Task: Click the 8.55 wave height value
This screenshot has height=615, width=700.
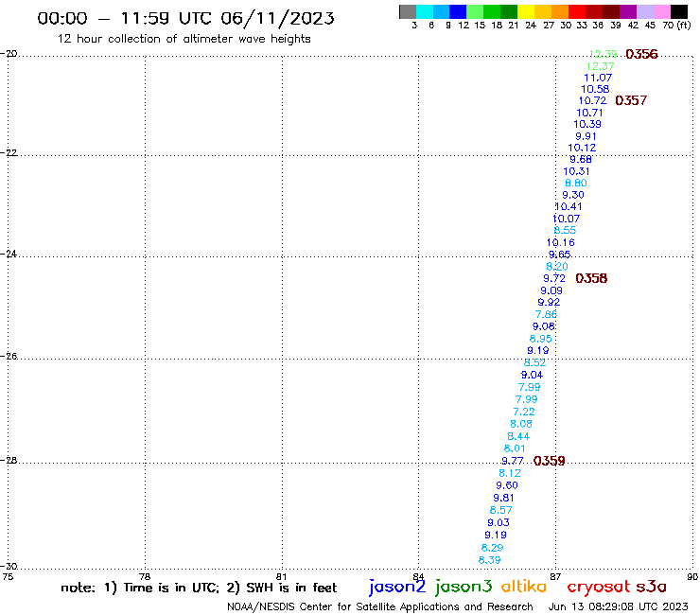Action: point(565,231)
